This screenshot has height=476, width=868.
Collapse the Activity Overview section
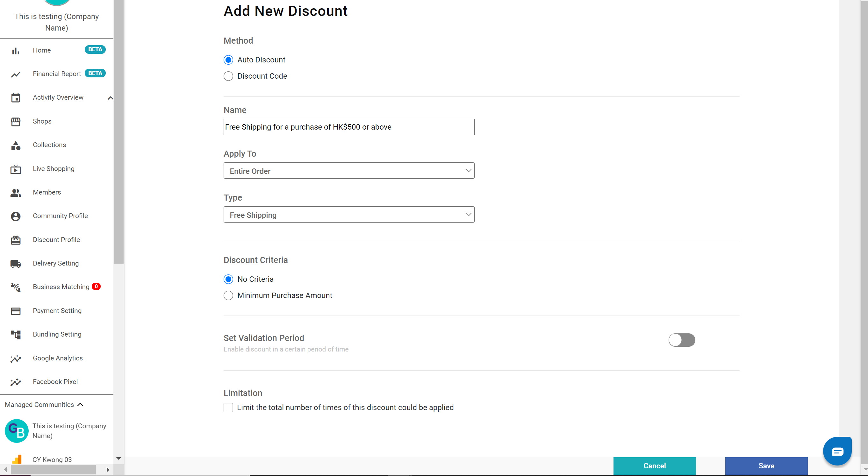click(x=110, y=98)
